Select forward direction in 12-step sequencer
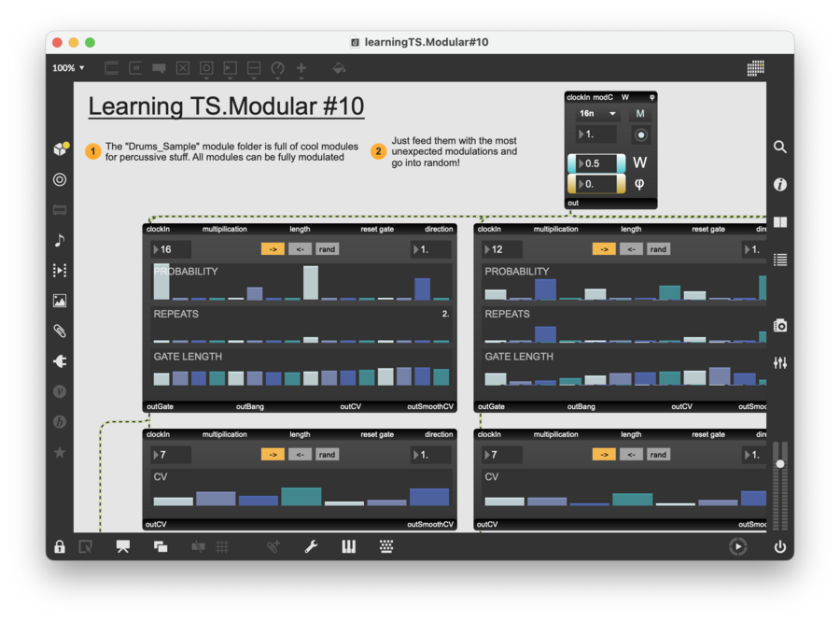 click(604, 249)
